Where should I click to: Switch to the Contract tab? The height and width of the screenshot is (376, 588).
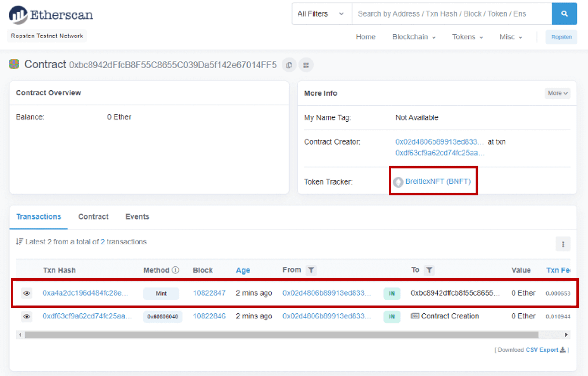click(93, 217)
